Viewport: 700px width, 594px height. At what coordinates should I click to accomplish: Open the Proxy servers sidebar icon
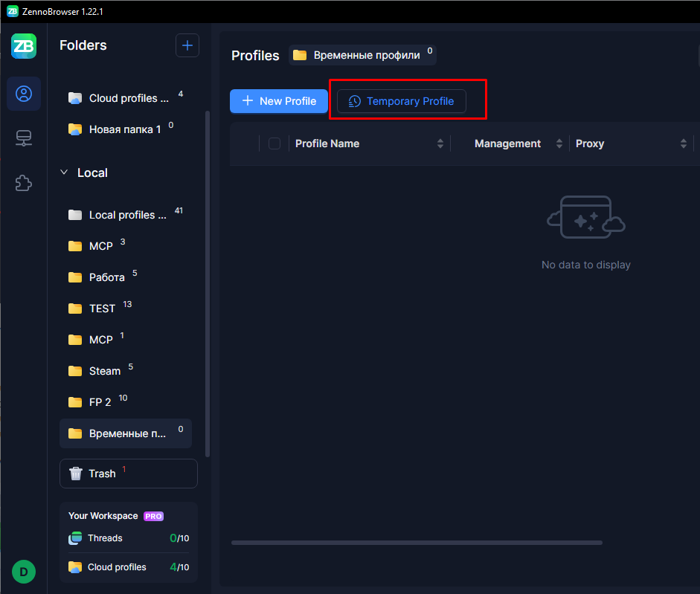[24, 138]
